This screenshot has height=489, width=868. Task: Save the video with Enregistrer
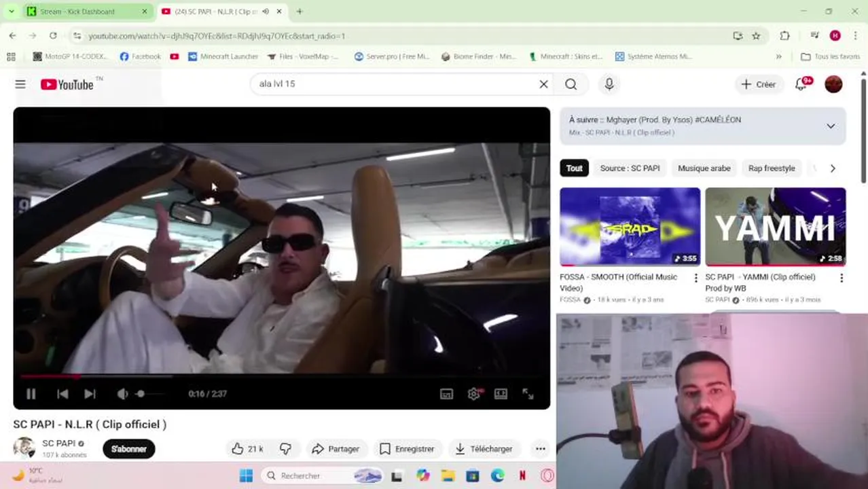click(x=407, y=449)
